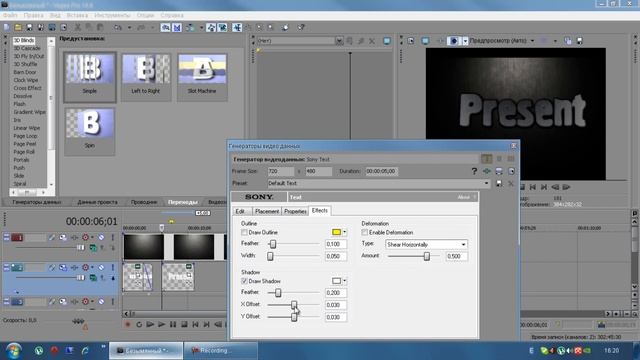Open outline color dropdown arrow

pos(344,232)
